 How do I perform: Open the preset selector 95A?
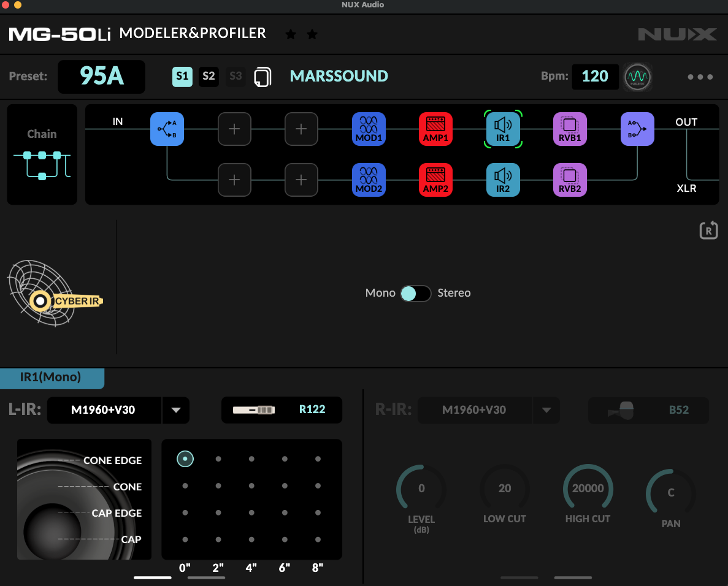(102, 77)
